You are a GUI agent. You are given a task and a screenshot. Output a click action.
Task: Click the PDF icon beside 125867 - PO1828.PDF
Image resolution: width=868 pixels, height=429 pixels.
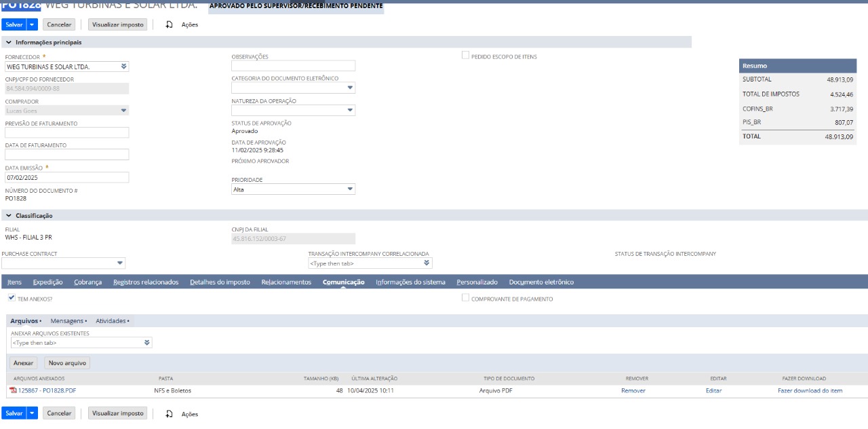[x=13, y=390]
